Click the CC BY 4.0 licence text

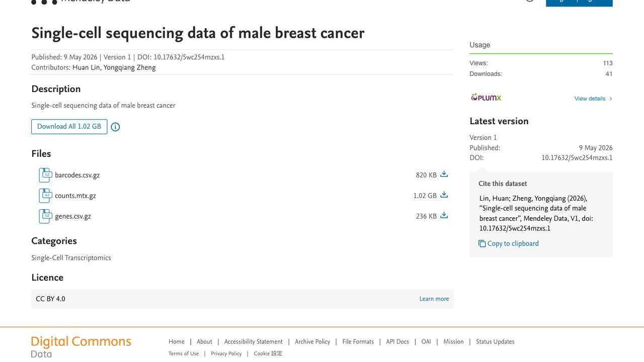[50, 299]
